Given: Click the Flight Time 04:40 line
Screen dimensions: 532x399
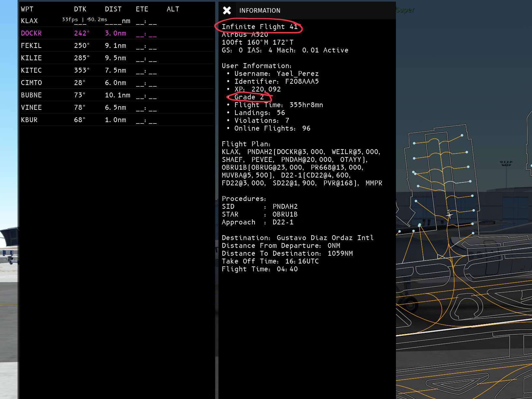Looking at the screenshot, I should [x=260, y=269].
